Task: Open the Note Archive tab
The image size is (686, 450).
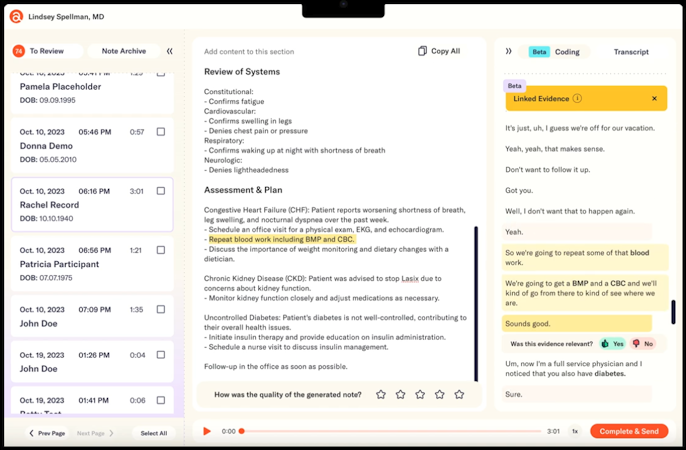Action: [124, 51]
